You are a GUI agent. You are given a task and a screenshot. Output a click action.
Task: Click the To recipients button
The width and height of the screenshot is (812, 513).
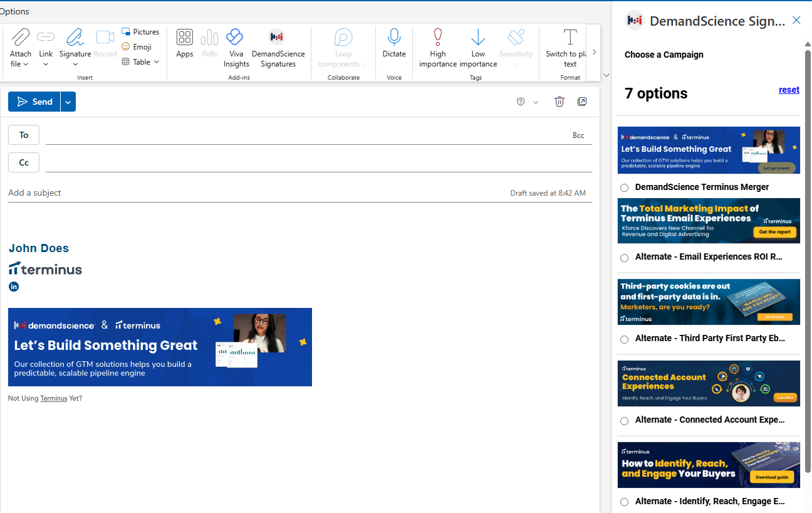click(x=24, y=135)
